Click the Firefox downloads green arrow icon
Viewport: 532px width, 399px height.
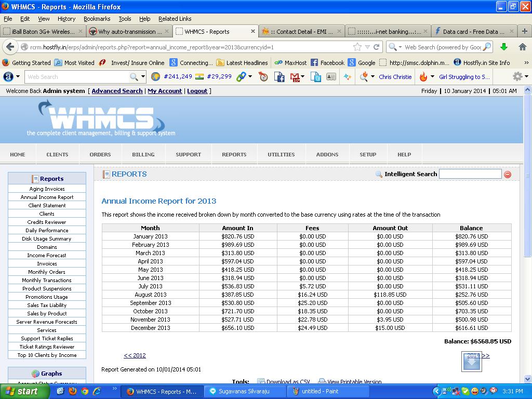(503, 47)
